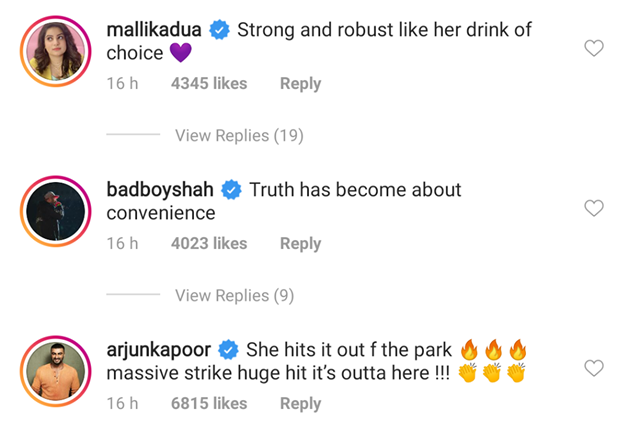Reply to badboyshah's comment
Image resolution: width=640 pixels, height=445 pixels.
300,244
